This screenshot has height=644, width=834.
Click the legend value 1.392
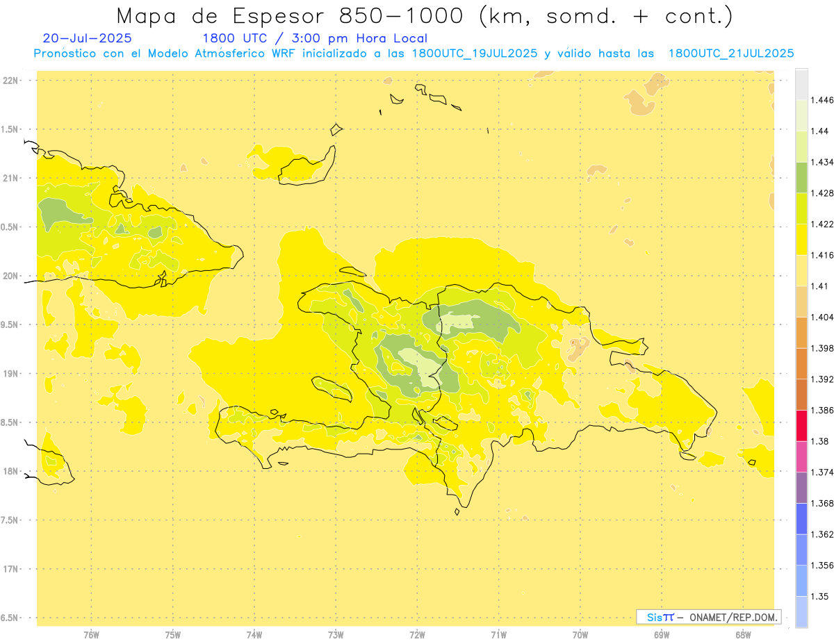822,379
